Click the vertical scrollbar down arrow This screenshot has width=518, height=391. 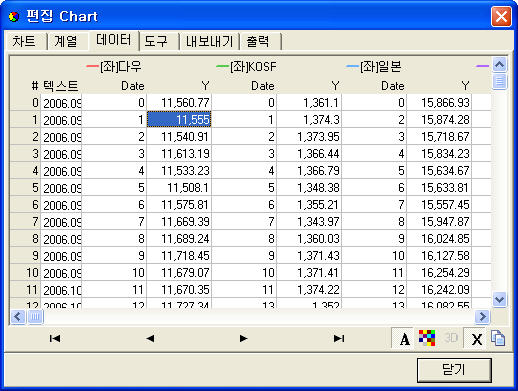pos(499,299)
